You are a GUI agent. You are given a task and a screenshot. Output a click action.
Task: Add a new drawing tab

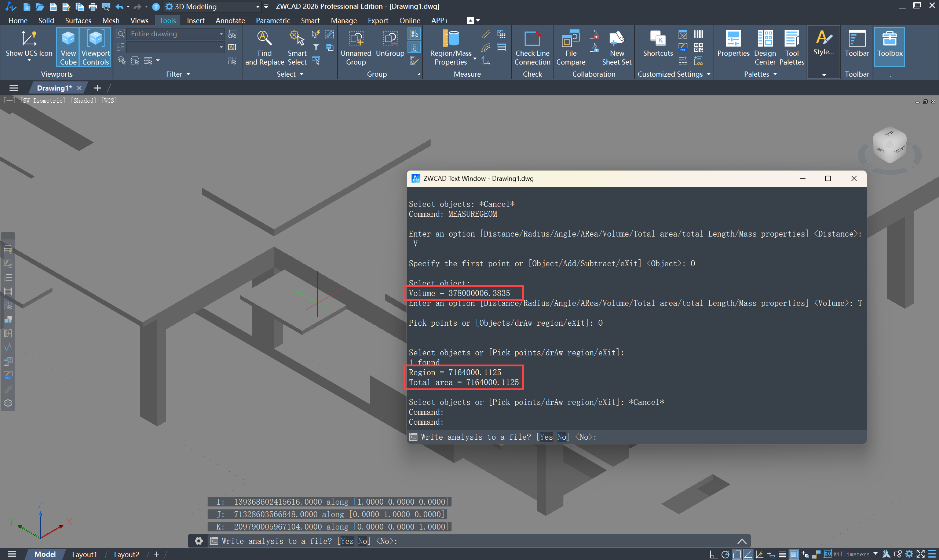(97, 88)
